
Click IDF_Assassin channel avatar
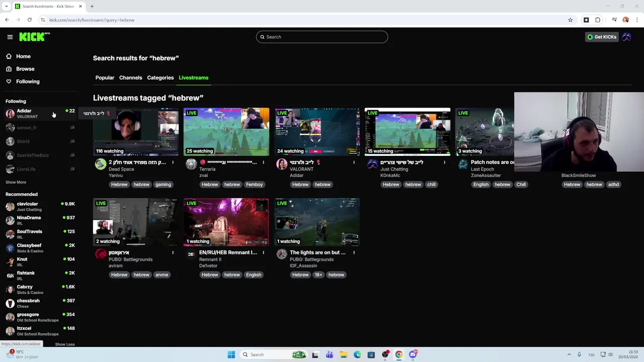(282, 254)
